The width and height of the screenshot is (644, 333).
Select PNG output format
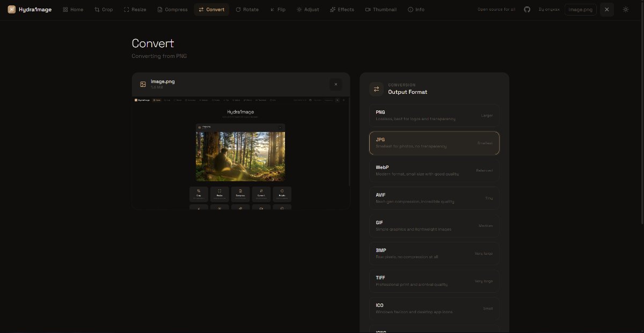434,115
